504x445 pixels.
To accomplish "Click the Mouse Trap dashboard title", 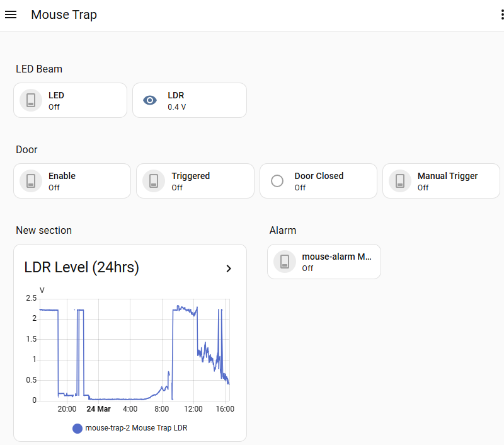I will pyautogui.click(x=64, y=14).
